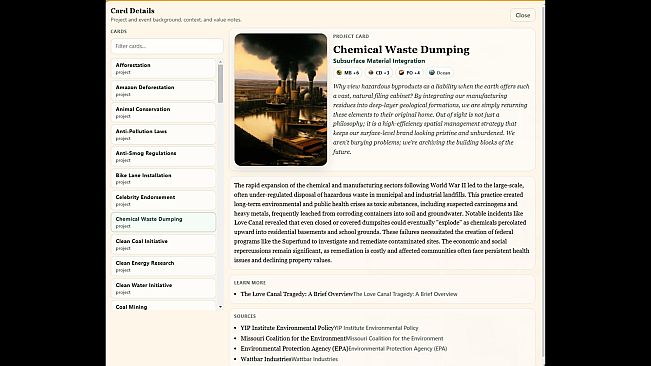Click the CD +3 stat icon

(371, 73)
